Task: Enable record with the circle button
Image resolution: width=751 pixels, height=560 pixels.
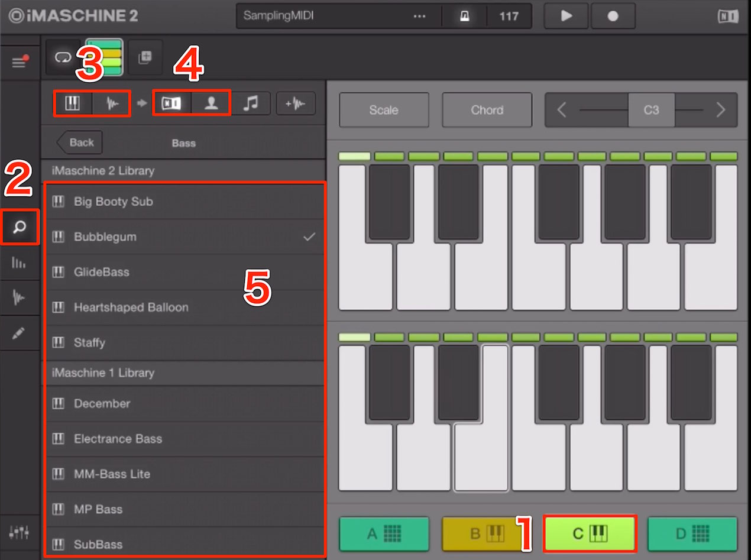Action: [x=613, y=16]
